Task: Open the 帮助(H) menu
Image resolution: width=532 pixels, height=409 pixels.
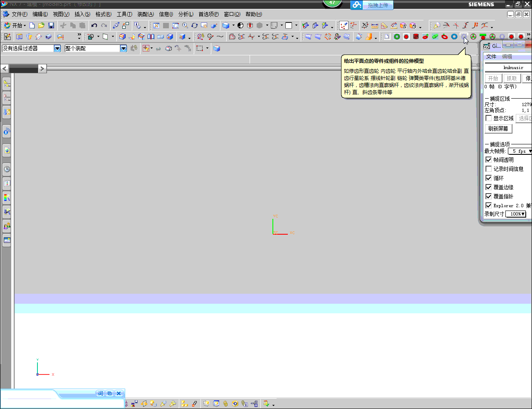Action: [254, 14]
